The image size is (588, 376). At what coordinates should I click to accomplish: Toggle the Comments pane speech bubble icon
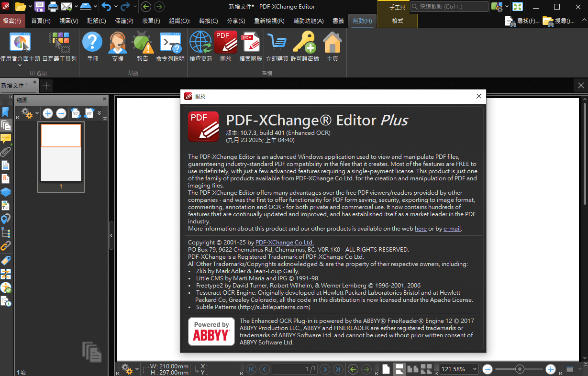pos(6,139)
